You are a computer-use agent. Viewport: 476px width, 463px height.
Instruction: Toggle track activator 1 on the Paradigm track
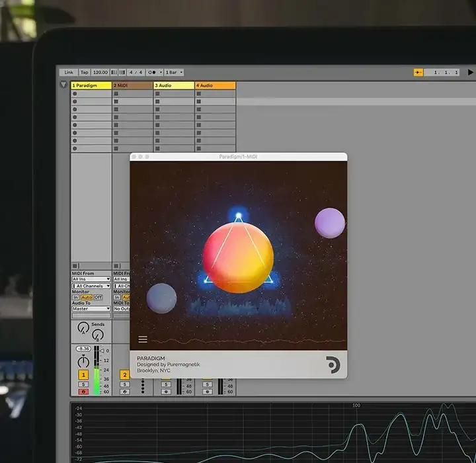(83, 374)
